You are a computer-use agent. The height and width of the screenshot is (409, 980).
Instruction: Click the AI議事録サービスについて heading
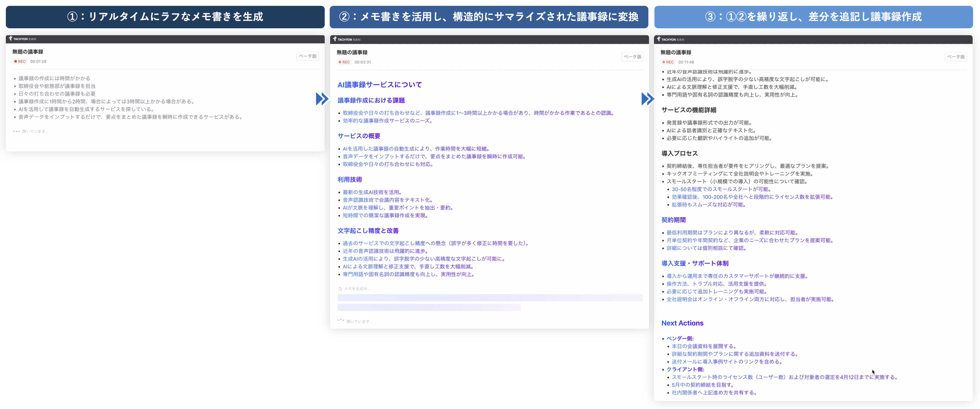coord(379,85)
